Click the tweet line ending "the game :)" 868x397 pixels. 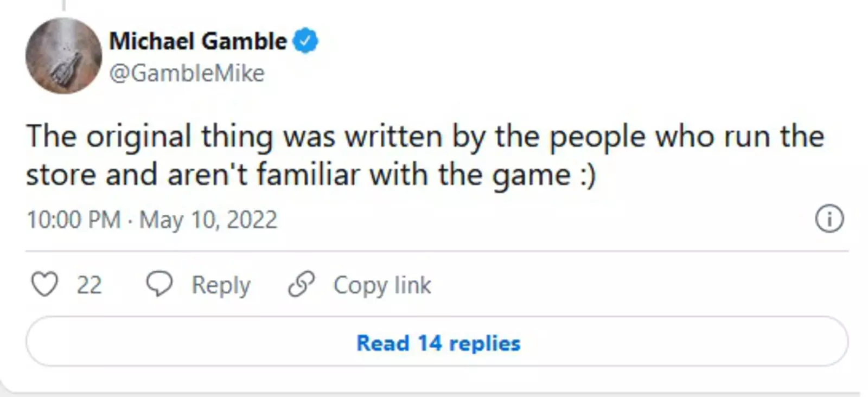click(311, 175)
